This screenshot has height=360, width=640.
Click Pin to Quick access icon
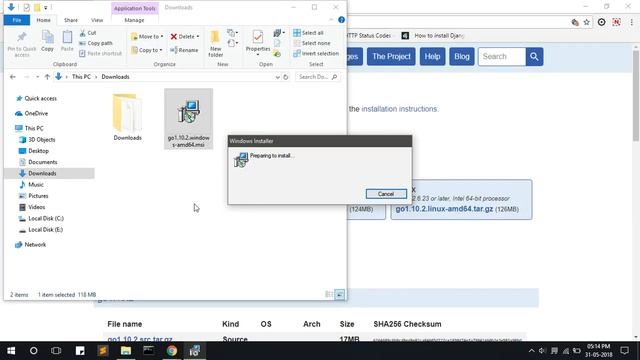pyautogui.click(x=22, y=37)
